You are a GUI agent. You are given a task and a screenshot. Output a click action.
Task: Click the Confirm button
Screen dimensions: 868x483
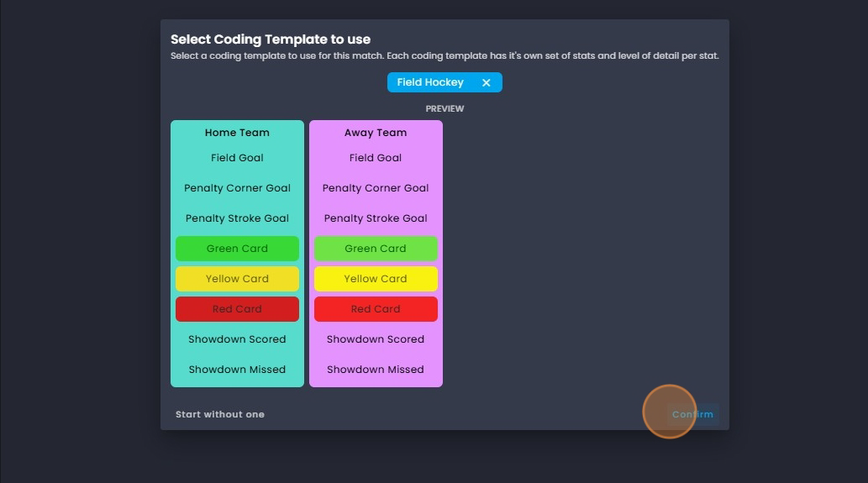692,414
